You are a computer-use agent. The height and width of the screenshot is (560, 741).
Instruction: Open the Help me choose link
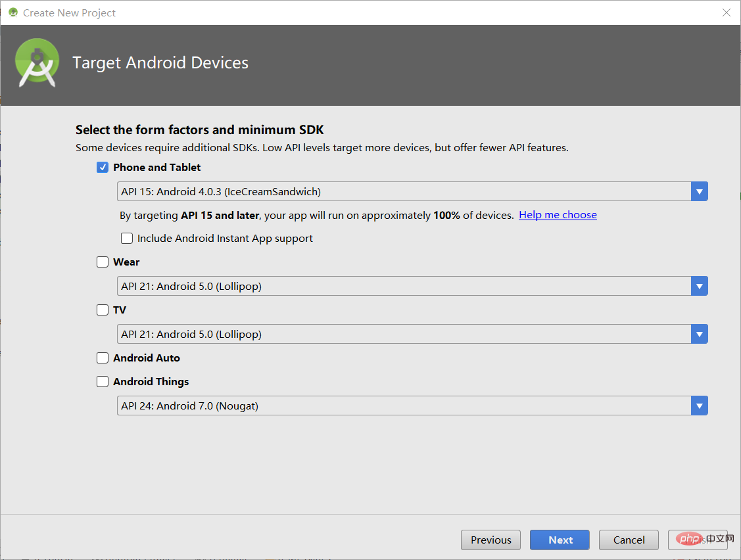click(x=558, y=214)
